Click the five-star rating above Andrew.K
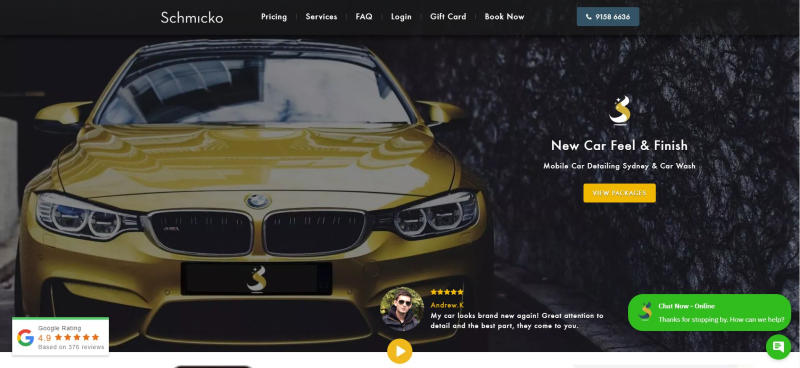 click(x=446, y=292)
